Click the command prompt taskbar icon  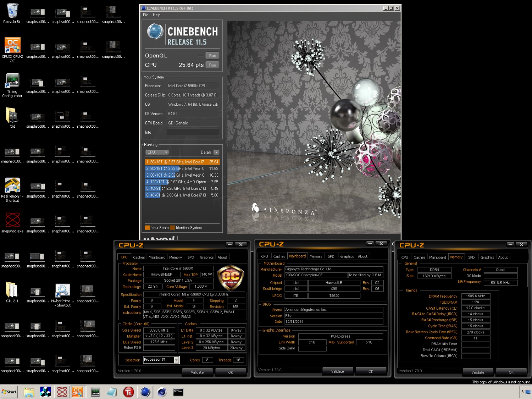[x=178, y=392]
